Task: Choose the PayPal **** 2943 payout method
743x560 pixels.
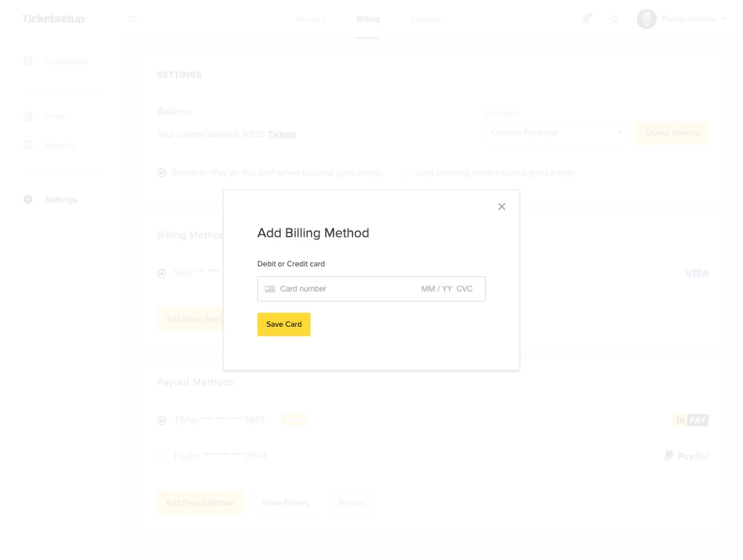Action: (x=161, y=456)
